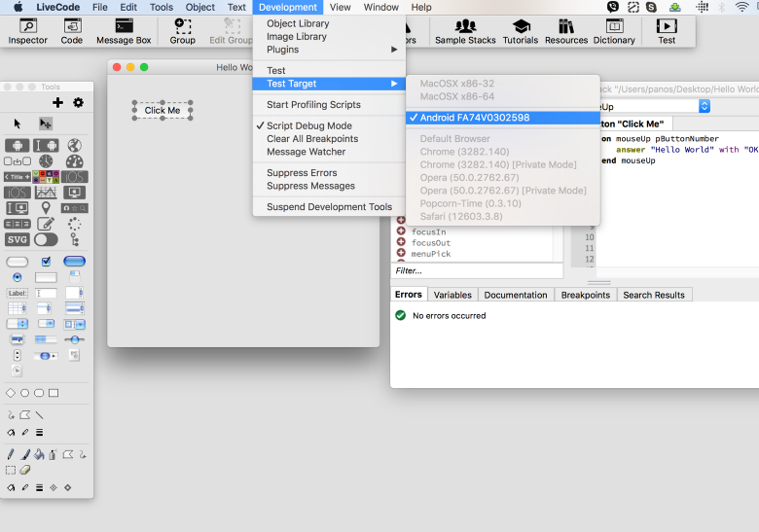Switch to the Breakpoints tab
759x532 pixels.
pyautogui.click(x=586, y=295)
